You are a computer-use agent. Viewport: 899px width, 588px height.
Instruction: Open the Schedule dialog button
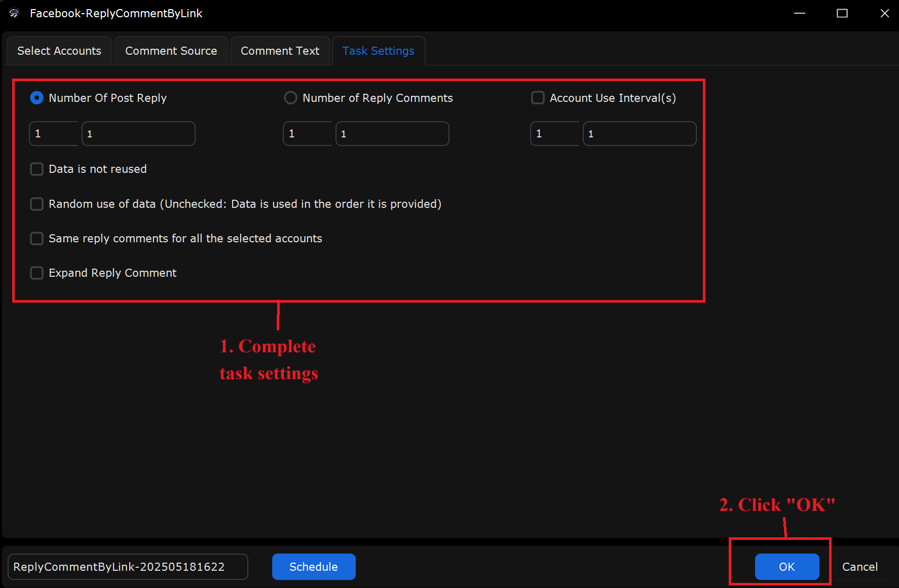pyautogui.click(x=314, y=567)
